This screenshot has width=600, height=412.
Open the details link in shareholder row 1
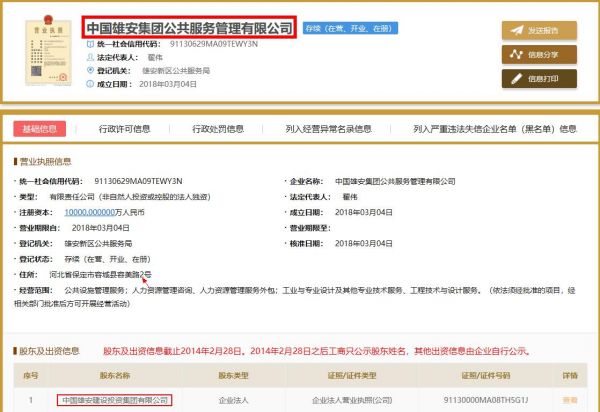click(x=570, y=400)
